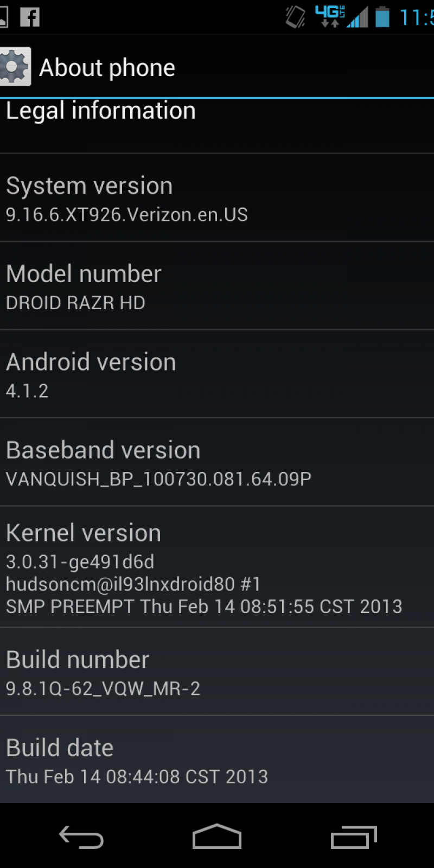Screen dimensions: 434x868
Task: Tap the Back navigation button
Action: [x=81, y=837]
